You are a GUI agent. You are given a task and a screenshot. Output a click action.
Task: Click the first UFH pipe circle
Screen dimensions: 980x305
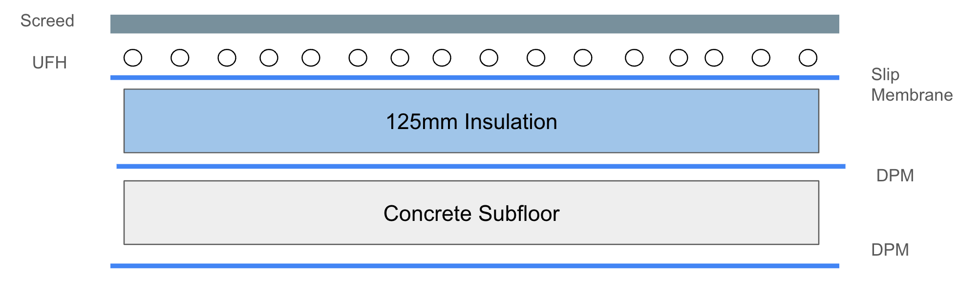tap(133, 58)
